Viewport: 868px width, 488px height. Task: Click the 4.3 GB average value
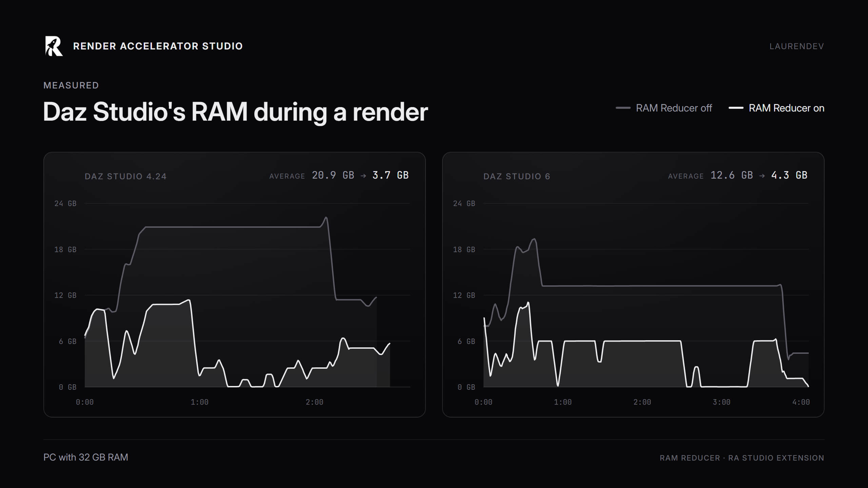pyautogui.click(x=789, y=175)
